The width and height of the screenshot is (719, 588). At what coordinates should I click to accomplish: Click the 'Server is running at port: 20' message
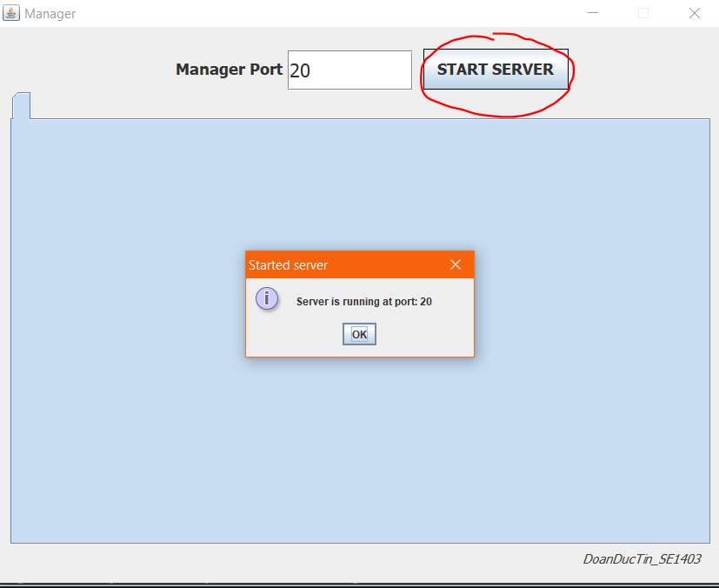coord(363,302)
